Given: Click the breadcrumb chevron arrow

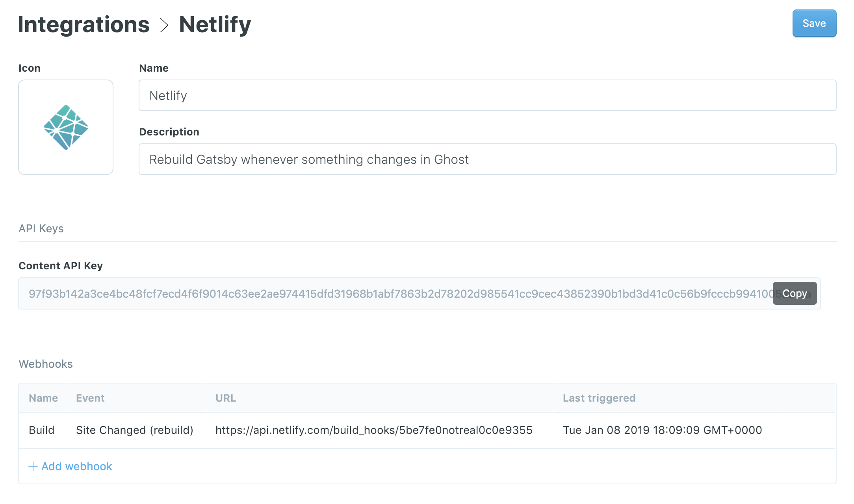Looking at the screenshot, I should coord(164,25).
